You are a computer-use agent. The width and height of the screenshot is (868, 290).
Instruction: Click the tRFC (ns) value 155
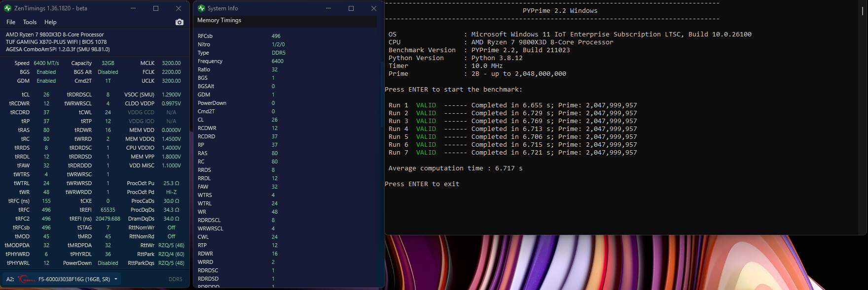(46, 201)
